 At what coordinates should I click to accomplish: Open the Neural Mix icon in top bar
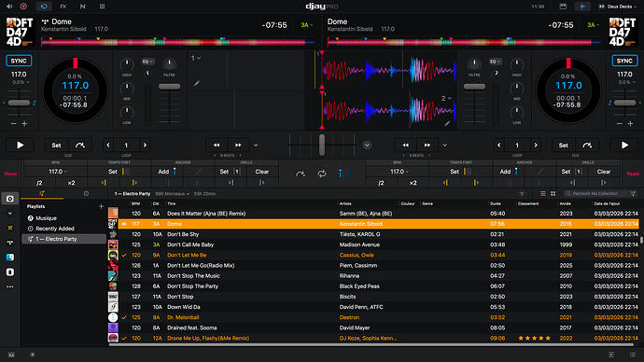[82, 7]
